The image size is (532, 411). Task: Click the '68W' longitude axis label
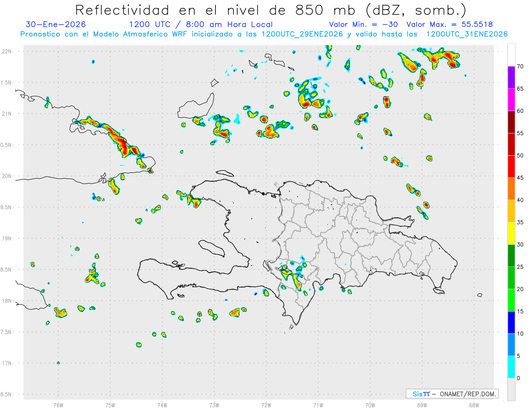tap(474, 405)
